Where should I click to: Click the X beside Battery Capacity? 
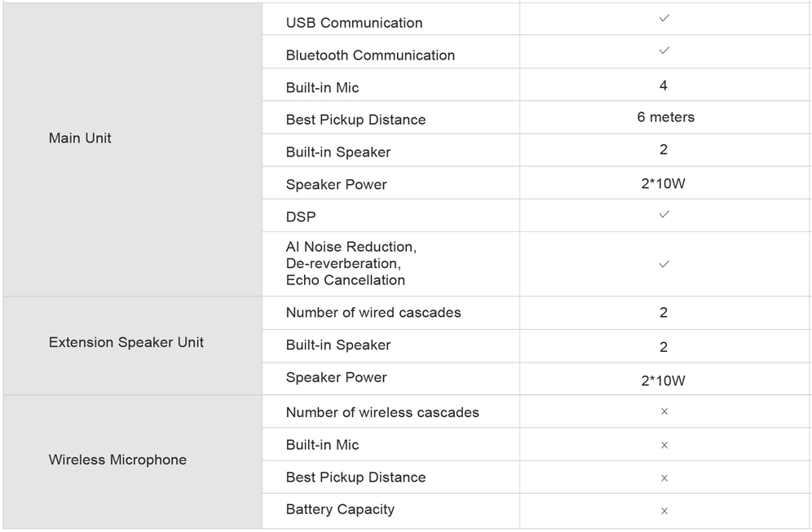click(664, 511)
